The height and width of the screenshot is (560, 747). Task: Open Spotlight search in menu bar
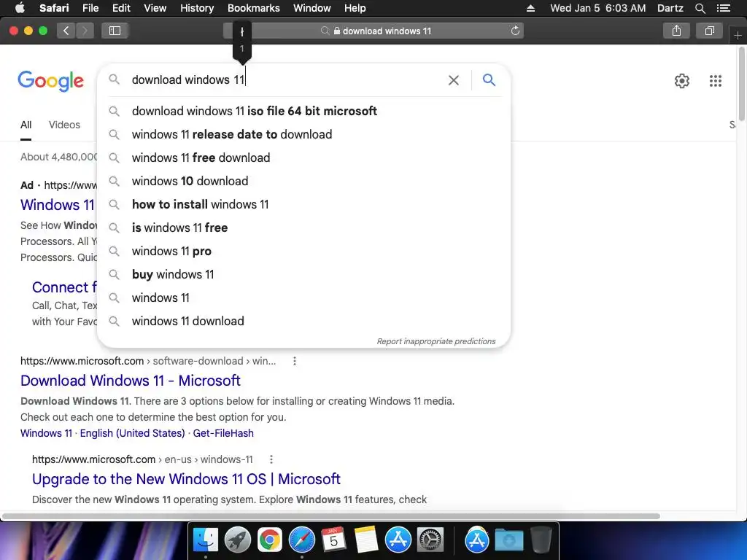[x=700, y=8]
